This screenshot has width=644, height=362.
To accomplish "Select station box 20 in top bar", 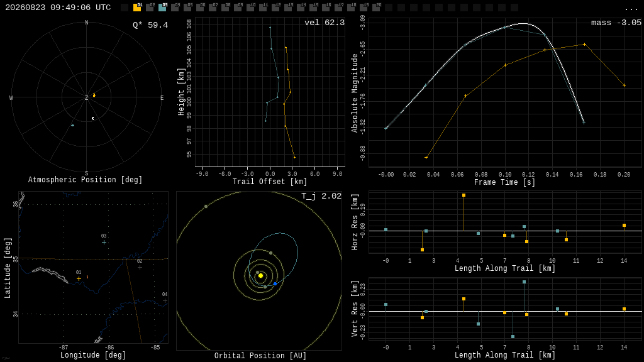I will click(x=376, y=7).
